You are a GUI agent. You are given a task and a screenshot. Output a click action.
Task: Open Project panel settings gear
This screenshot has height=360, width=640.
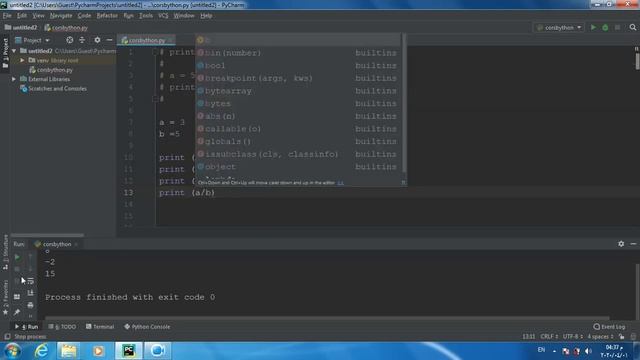click(x=97, y=40)
